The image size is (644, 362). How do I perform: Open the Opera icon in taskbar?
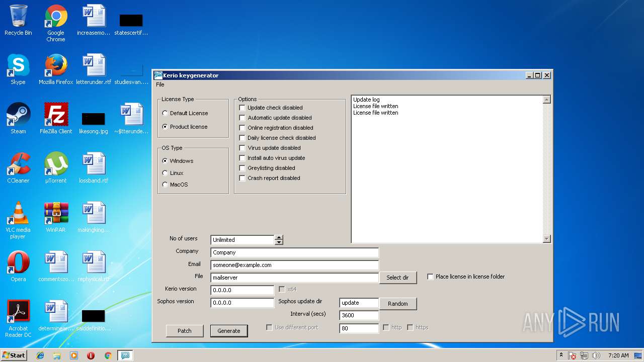(x=91, y=355)
